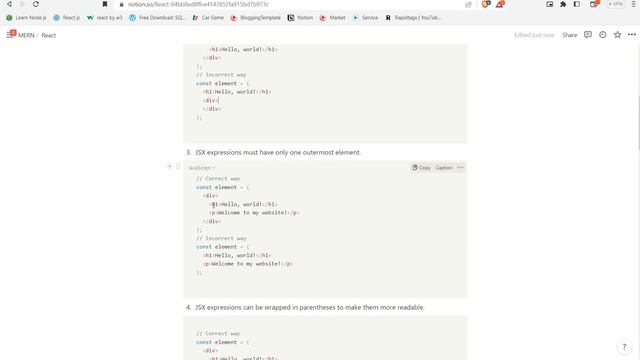
Task: Open the picture-in-picture browser icon
Action: point(550,4)
